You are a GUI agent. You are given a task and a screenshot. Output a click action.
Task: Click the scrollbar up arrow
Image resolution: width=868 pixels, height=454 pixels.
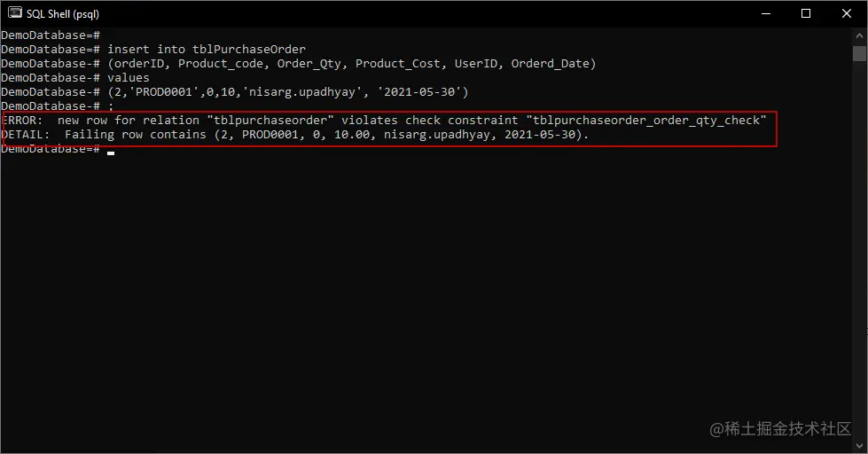860,35
